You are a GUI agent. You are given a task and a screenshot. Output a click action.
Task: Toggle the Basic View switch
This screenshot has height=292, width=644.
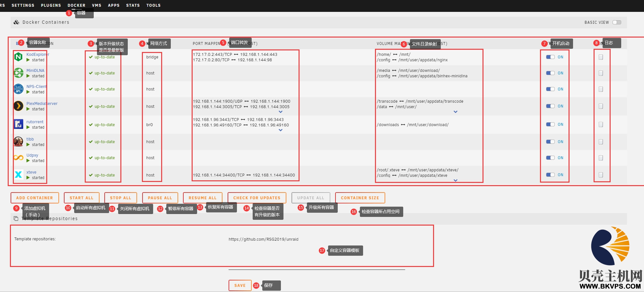pyautogui.click(x=617, y=22)
